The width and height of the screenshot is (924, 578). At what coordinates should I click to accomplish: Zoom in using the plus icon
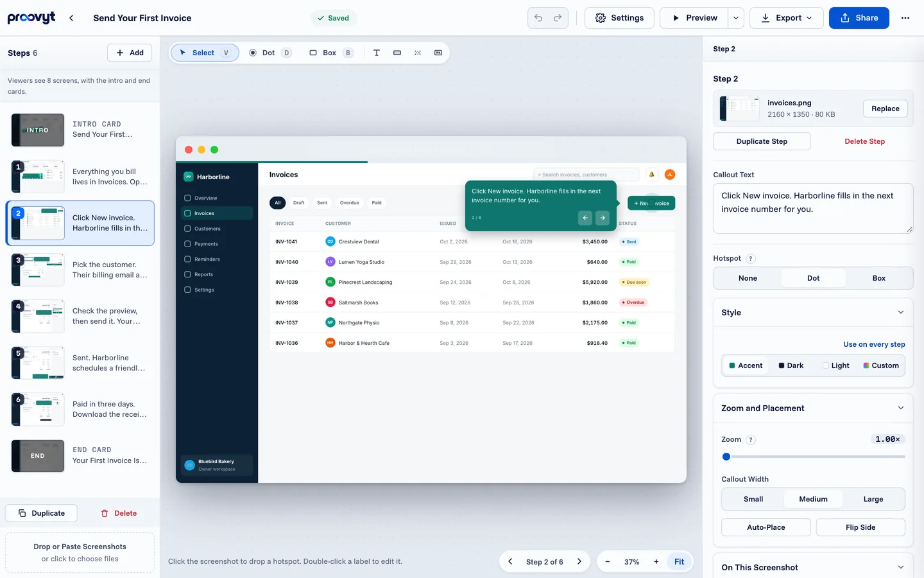pyautogui.click(x=656, y=561)
